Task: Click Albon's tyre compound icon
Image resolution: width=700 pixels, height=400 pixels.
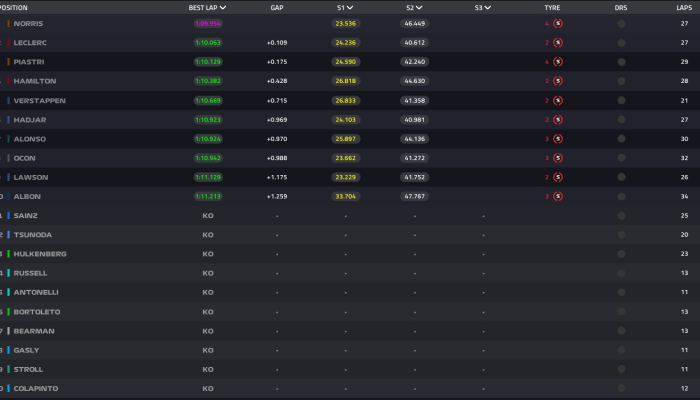Action: [x=557, y=197]
